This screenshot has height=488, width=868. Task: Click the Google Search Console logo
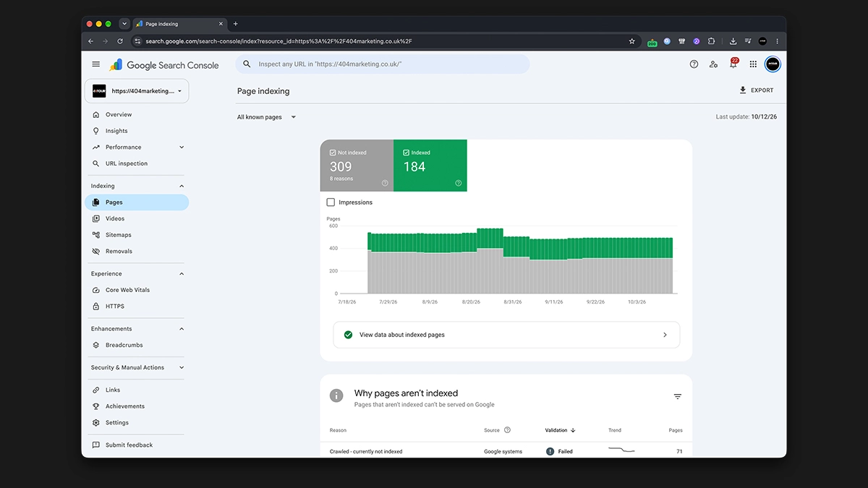tap(164, 65)
